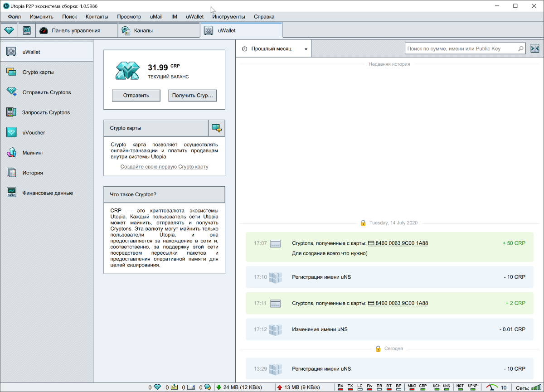Open the Поиск menu

point(69,17)
